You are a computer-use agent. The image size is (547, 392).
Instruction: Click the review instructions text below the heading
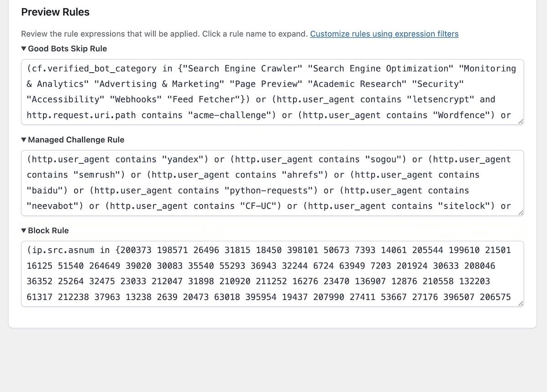coord(164,34)
